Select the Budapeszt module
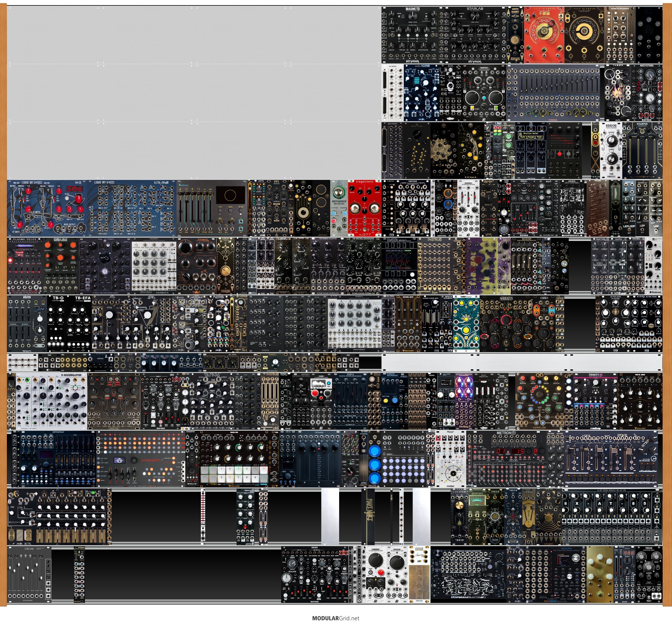 tap(484, 93)
